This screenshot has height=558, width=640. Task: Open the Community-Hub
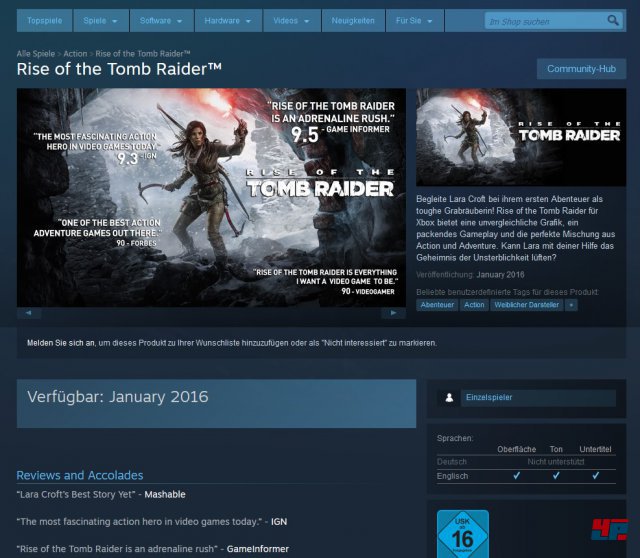[581, 69]
